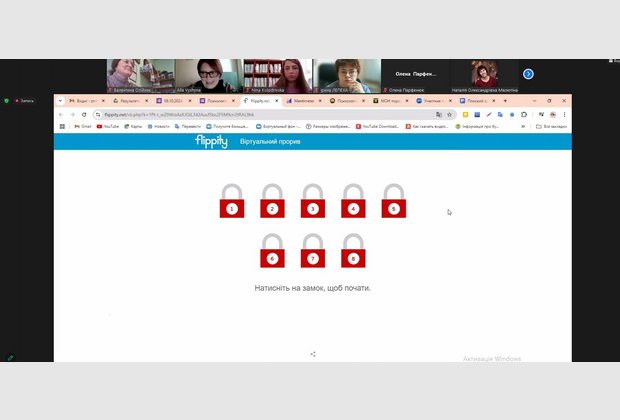The height and width of the screenshot is (420, 620).
Task: Open the Карты bookmark
Action: pyautogui.click(x=133, y=127)
